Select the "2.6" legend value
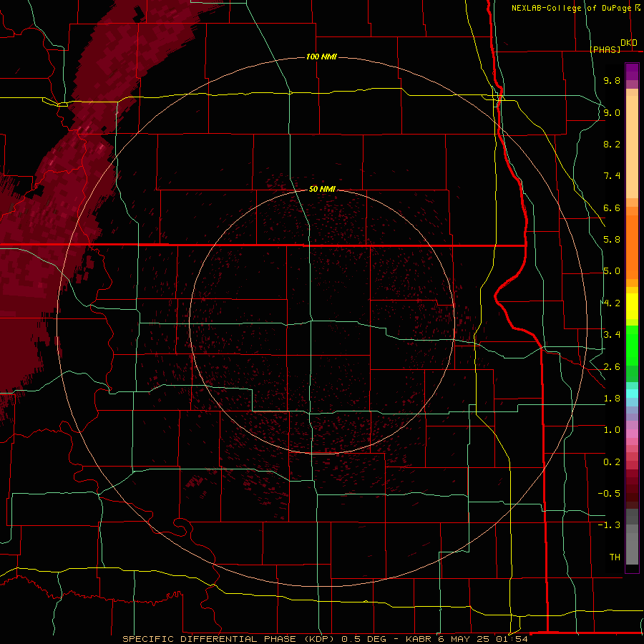 (612, 367)
